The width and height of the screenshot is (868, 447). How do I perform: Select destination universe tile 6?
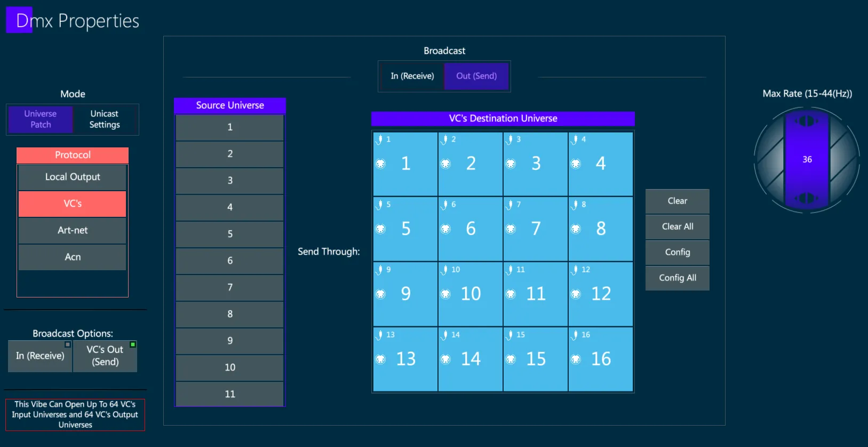coord(471,229)
